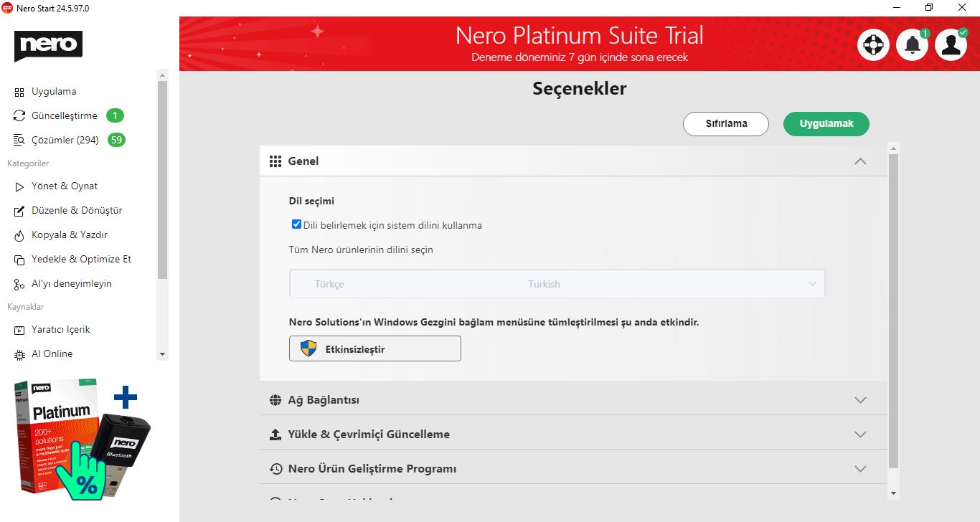980x522 pixels.
Task: Click the Çözümler search list icon
Action: click(x=19, y=141)
